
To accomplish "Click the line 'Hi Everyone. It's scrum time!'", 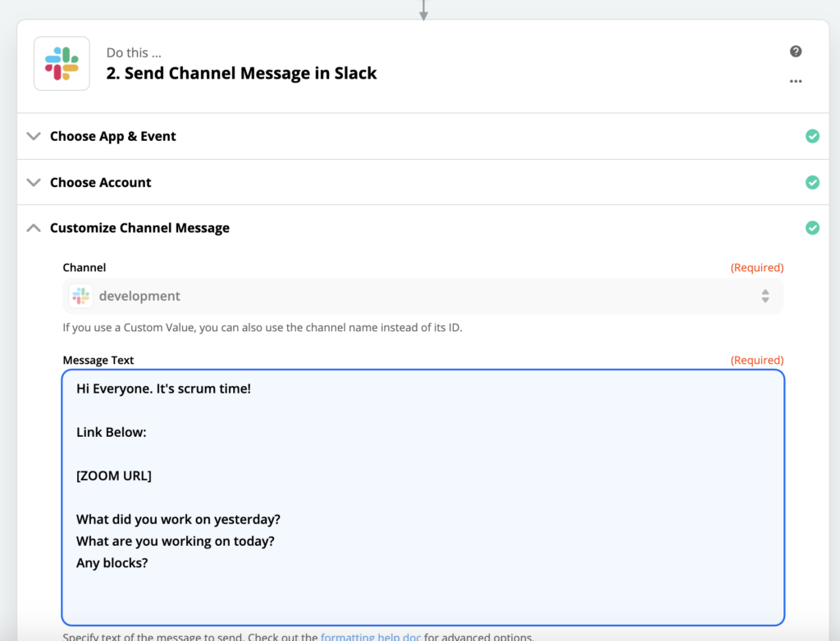I will coord(163,389).
